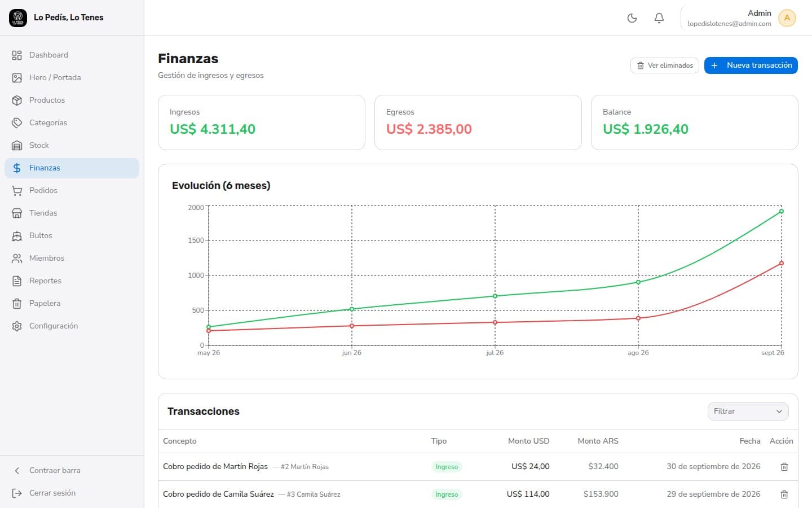Create a Nueva transacción

pyautogui.click(x=751, y=65)
